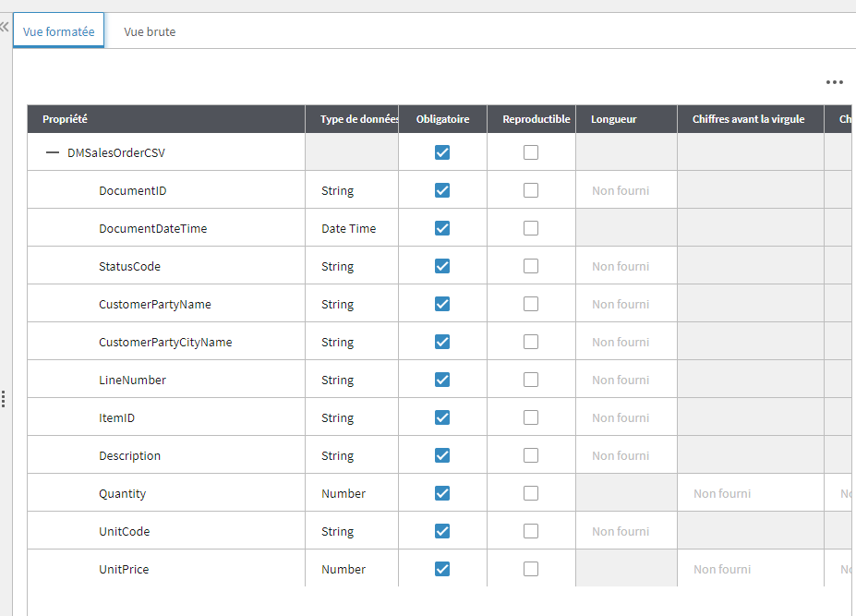Click the Longueur field for LineNumber

click(x=626, y=380)
